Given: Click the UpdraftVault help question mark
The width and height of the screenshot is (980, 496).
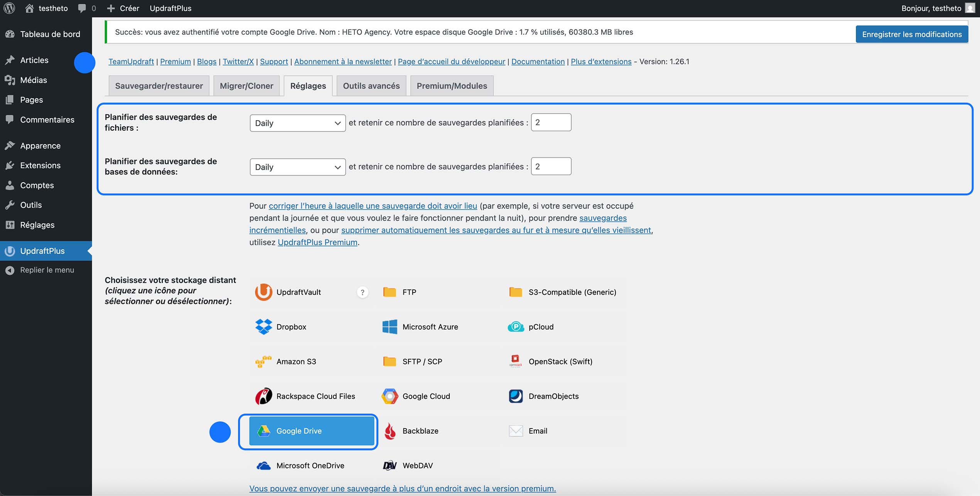Looking at the screenshot, I should (362, 292).
